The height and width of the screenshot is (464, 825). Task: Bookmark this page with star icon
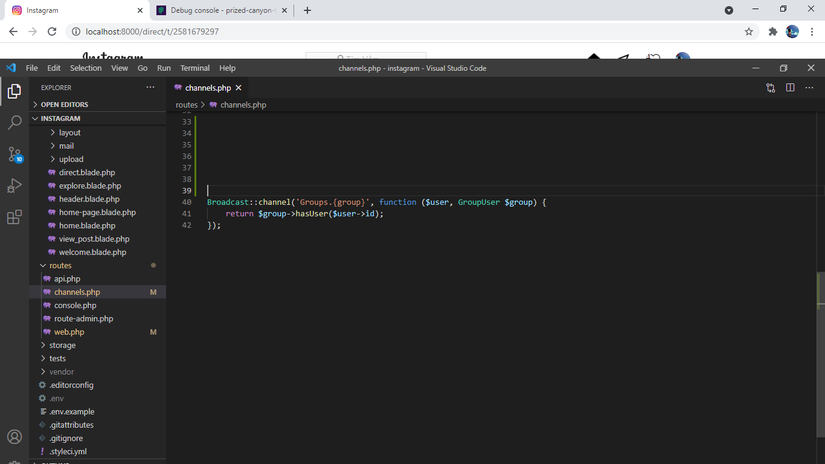(749, 32)
